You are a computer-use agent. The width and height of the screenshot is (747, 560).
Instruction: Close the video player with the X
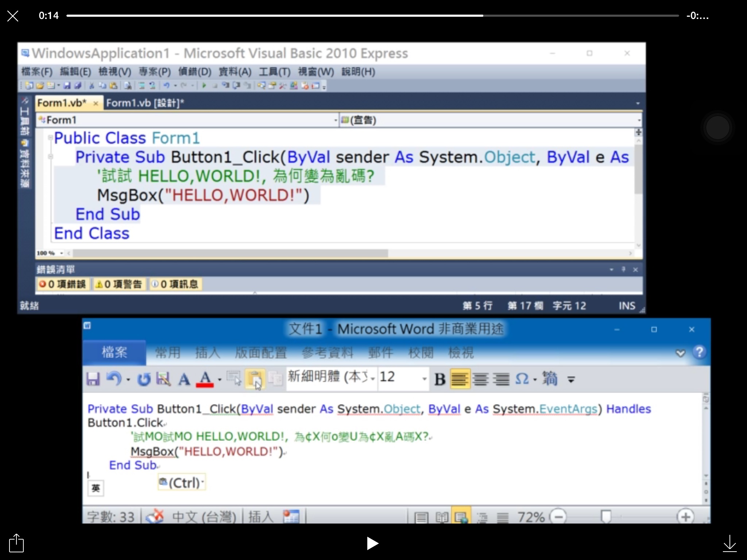tap(13, 16)
